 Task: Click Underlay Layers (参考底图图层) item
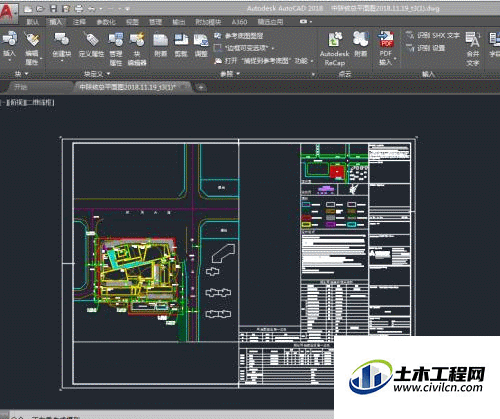239,36
